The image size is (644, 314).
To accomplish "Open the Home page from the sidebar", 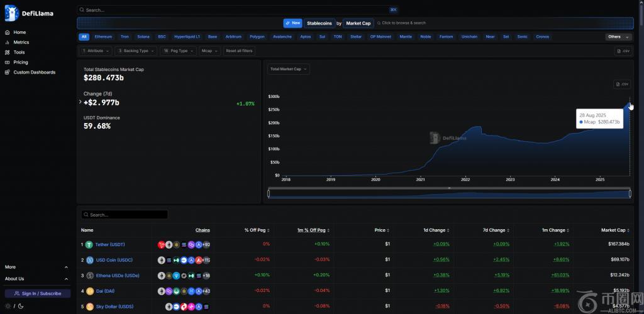I will coord(19,32).
